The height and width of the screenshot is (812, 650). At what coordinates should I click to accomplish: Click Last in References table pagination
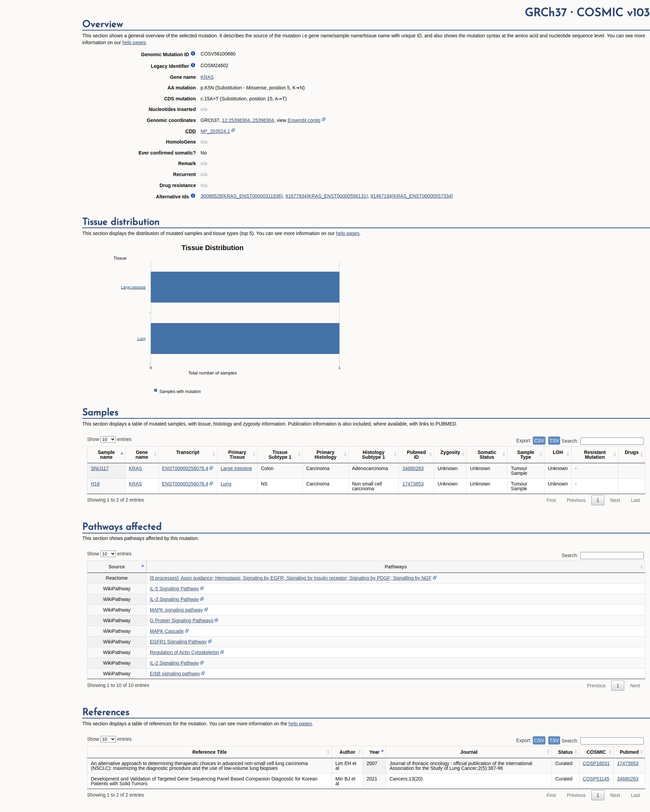click(635, 795)
